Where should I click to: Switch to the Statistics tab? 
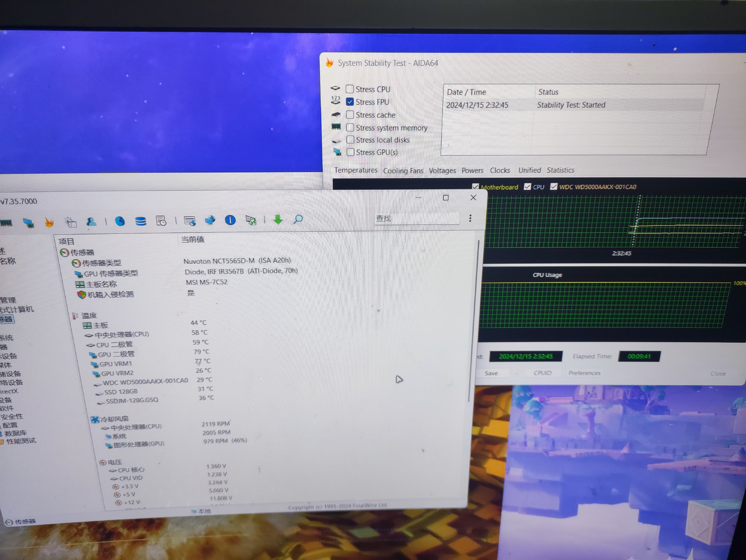coord(560,170)
